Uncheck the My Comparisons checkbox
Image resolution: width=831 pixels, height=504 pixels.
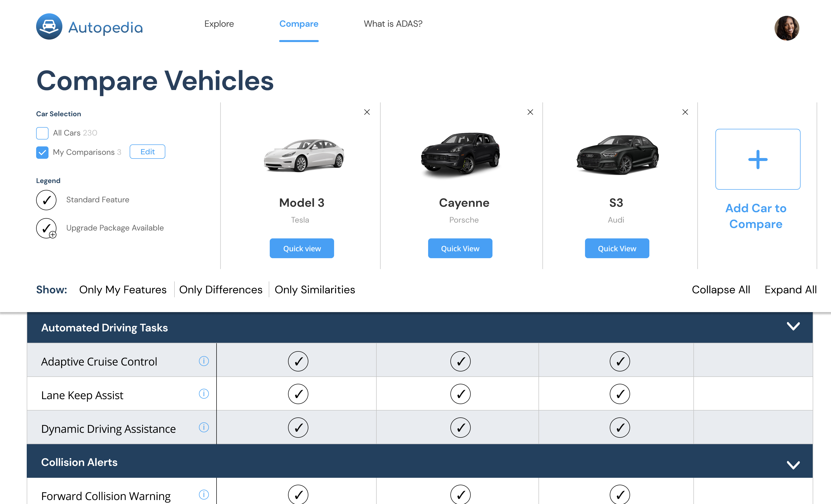tap(42, 152)
